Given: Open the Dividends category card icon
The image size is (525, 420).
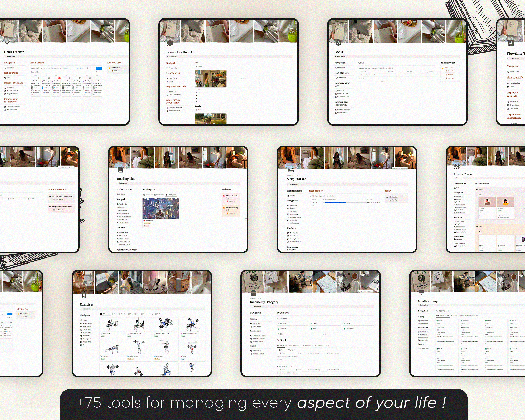Looking at the screenshot, I should 278,329.
